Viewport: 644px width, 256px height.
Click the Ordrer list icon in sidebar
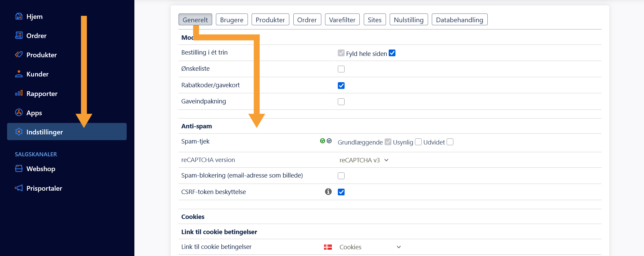point(19,35)
